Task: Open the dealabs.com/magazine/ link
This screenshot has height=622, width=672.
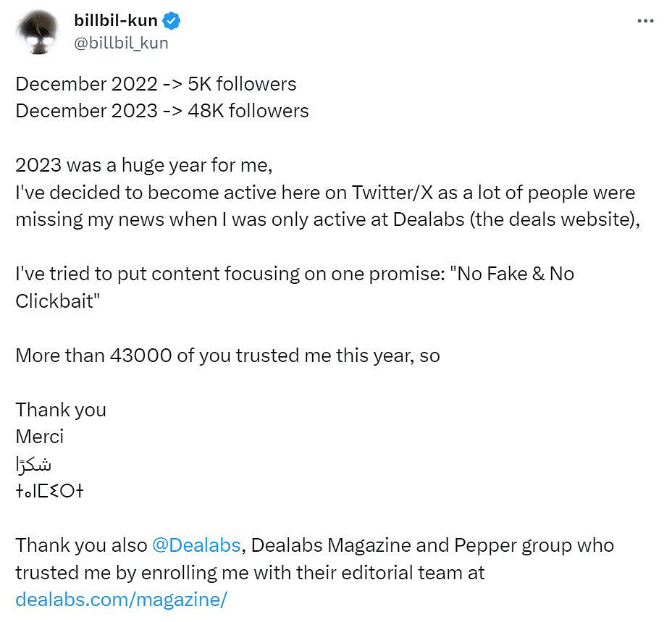Action: pos(121,600)
